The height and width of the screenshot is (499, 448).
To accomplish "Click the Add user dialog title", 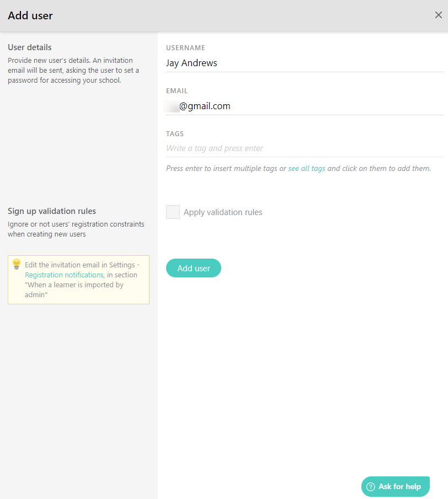I will point(30,15).
